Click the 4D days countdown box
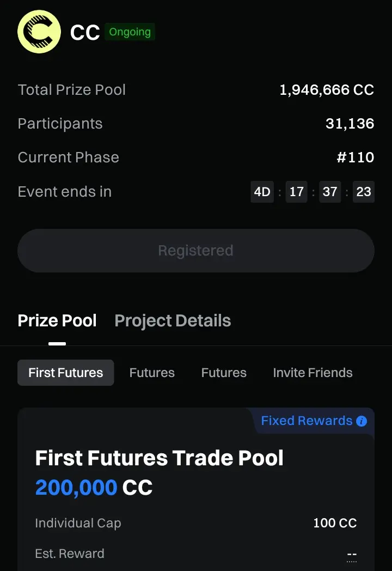This screenshot has height=571, width=392. (x=262, y=192)
